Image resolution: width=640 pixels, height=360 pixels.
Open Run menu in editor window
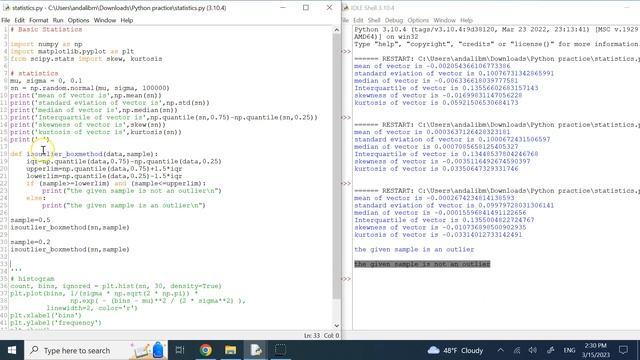(x=58, y=20)
